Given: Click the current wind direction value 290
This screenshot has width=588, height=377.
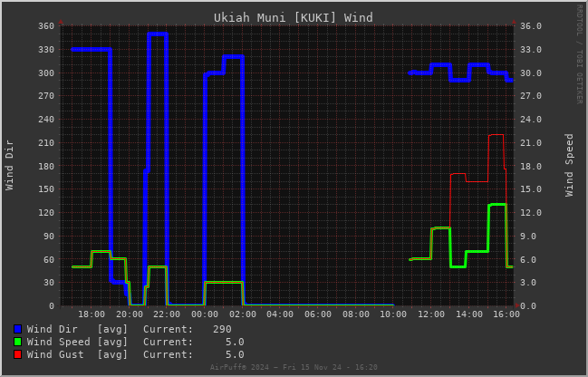Looking at the screenshot, I should (x=222, y=329).
